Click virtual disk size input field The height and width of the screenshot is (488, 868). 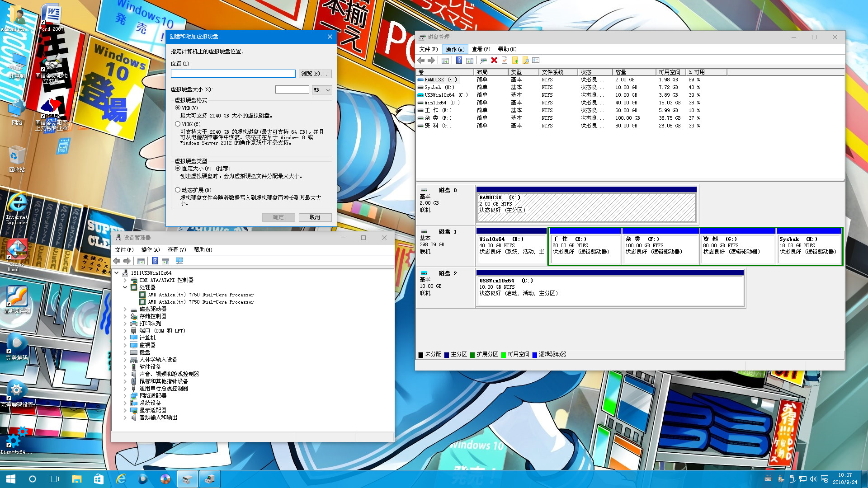[x=292, y=90]
